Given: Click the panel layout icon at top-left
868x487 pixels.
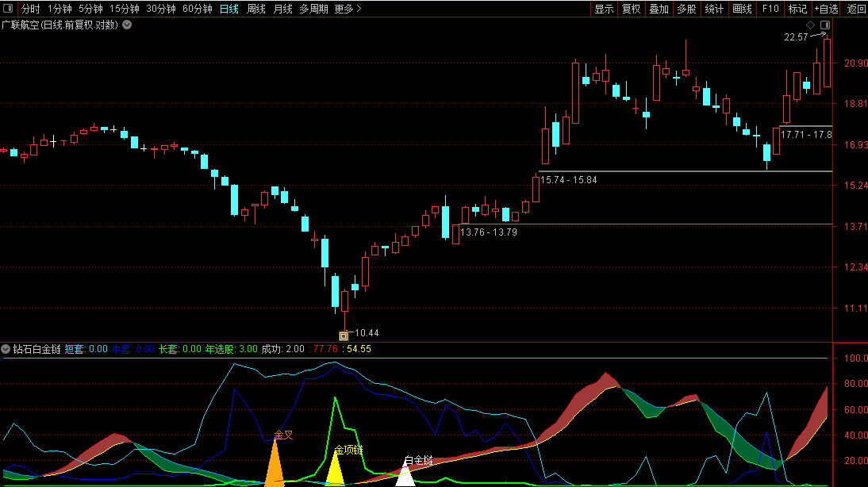Looking at the screenshot, I should pos(8,8).
